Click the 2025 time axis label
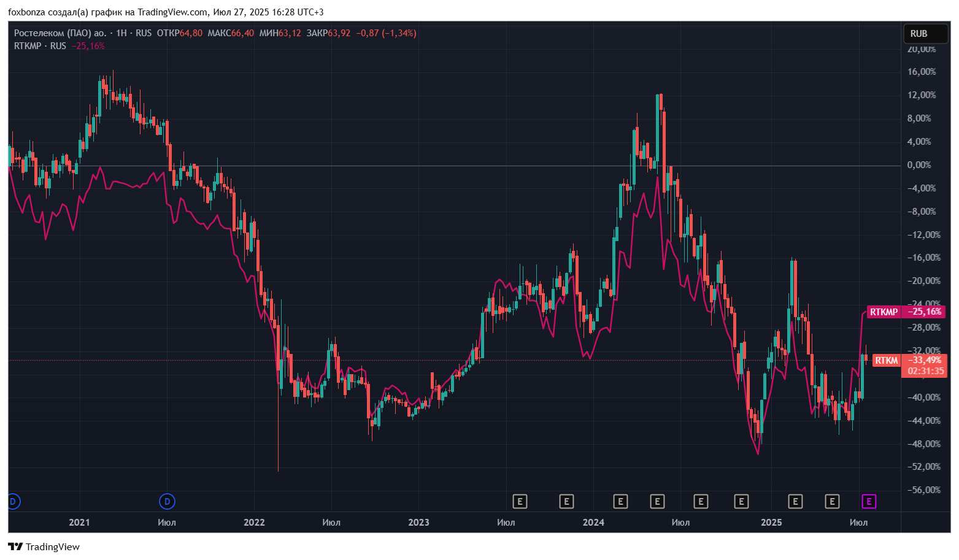This screenshot has height=560, width=959. pos(771,523)
